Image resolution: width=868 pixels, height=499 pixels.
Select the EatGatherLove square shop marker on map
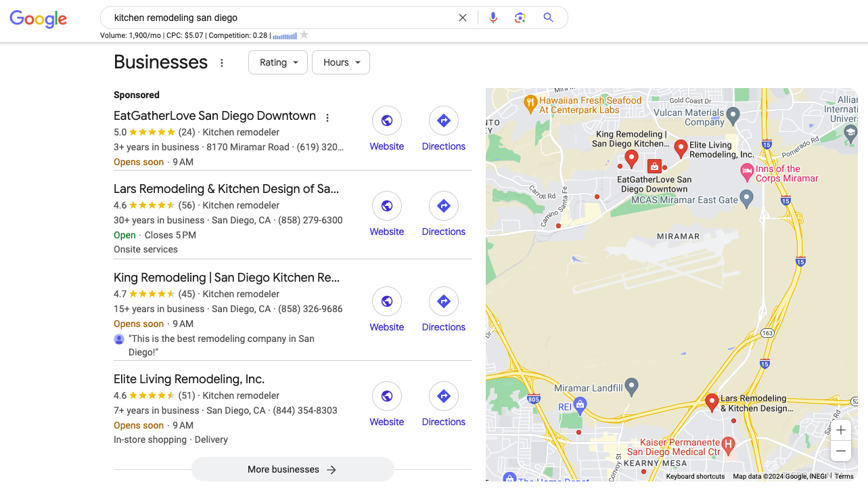pos(654,166)
